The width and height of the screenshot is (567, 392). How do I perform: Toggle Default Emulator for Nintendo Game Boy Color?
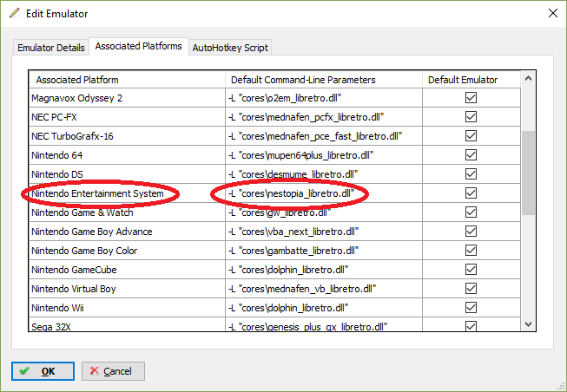(x=471, y=251)
